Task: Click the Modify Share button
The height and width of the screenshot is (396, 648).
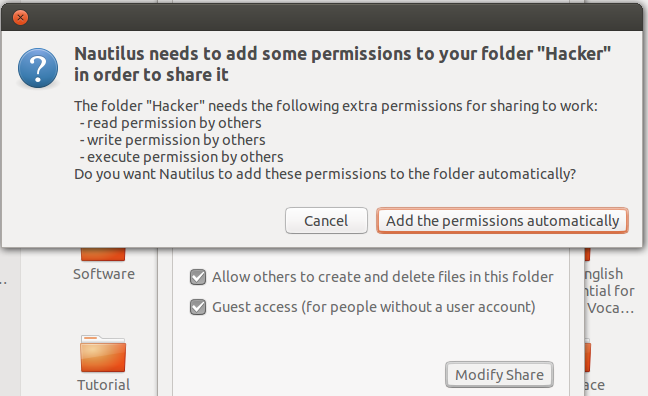Action: point(499,375)
